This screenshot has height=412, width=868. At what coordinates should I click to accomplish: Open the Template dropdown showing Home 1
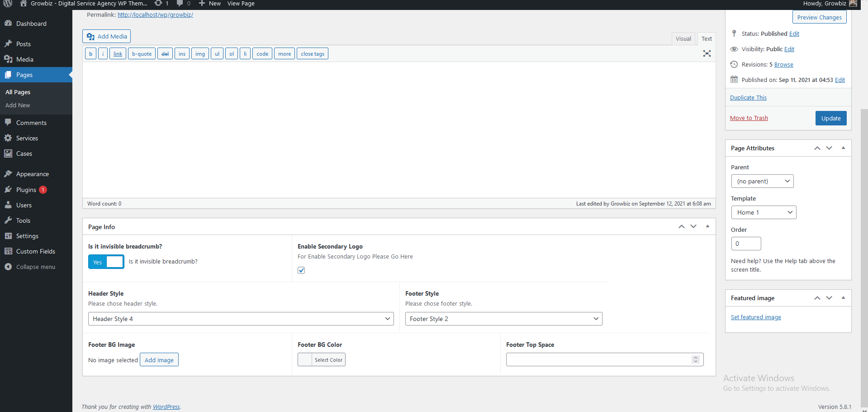pyautogui.click(x=764, y=212)
